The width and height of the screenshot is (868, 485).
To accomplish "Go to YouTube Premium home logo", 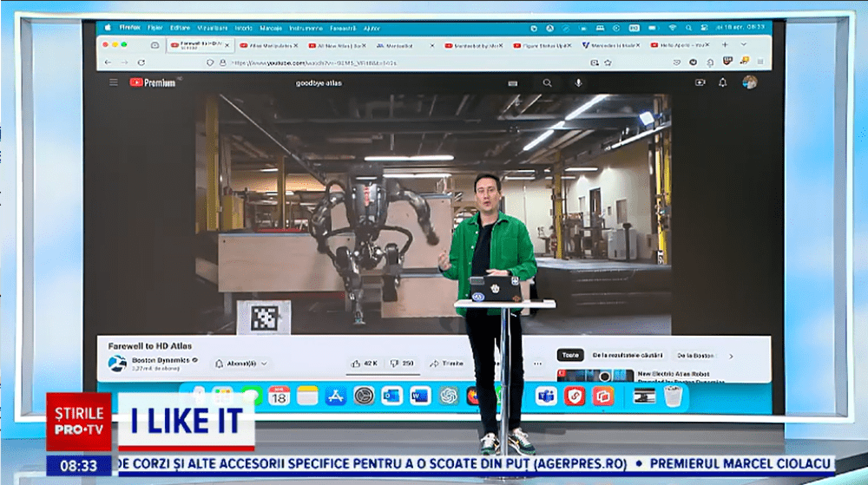I will [153, 82].
